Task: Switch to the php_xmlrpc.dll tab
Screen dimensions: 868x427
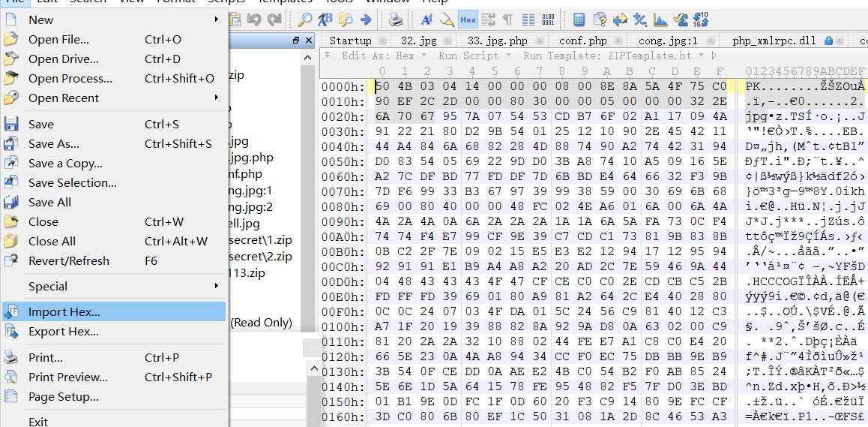Action: (774, 41)
